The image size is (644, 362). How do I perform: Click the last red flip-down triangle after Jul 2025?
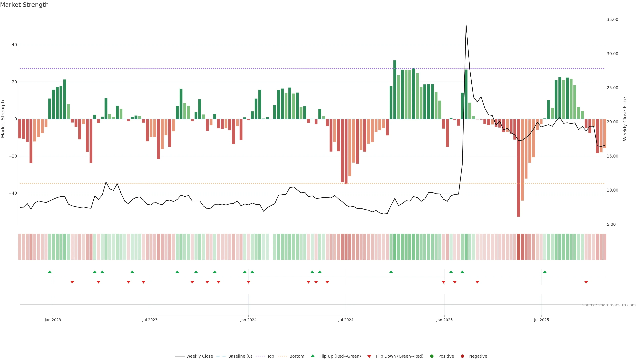click(x=586, y=282)
